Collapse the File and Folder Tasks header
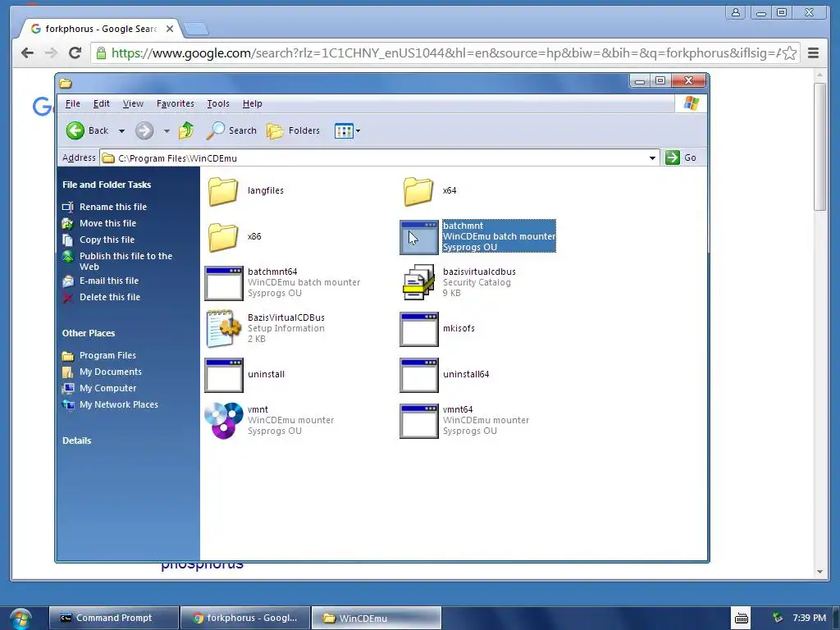840x630 pixels. tap(107, 185)
